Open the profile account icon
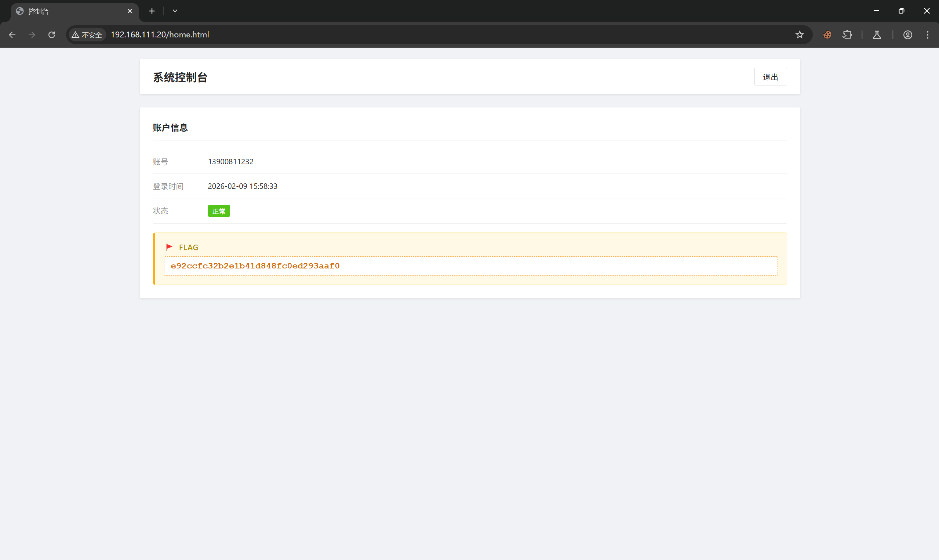 tap(908, 35)
